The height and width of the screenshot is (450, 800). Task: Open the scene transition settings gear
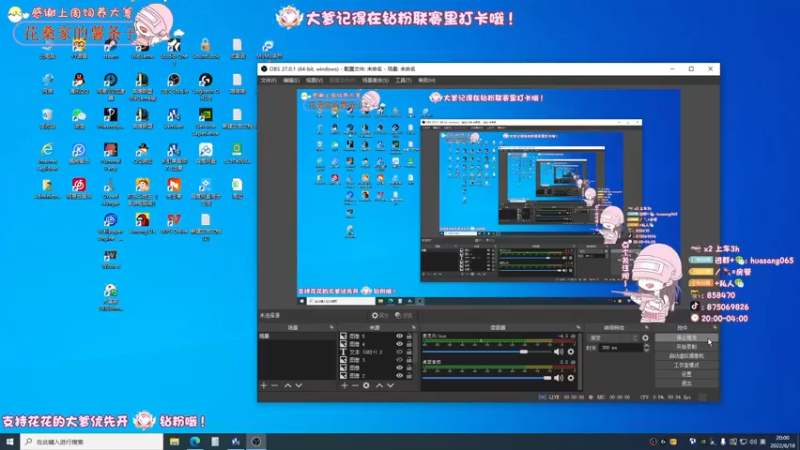tap(645, 338)
